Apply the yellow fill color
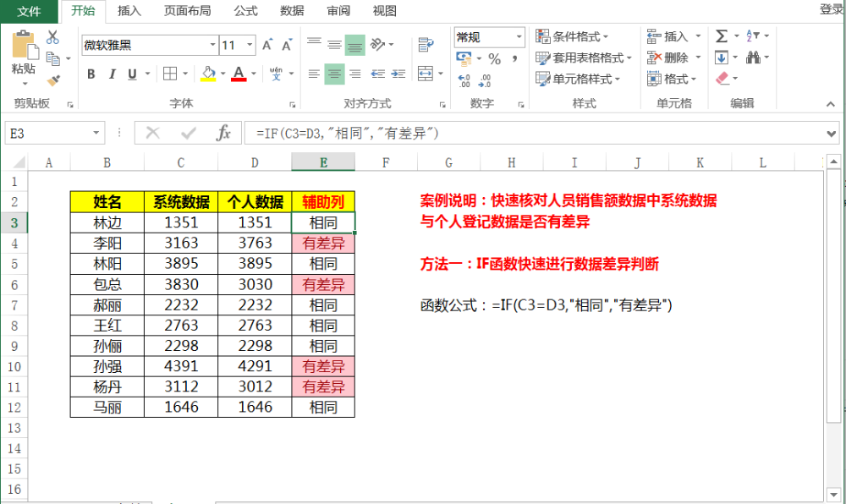Screen dimensions: 846x504 pyautogui.click(x=208, y=74)
